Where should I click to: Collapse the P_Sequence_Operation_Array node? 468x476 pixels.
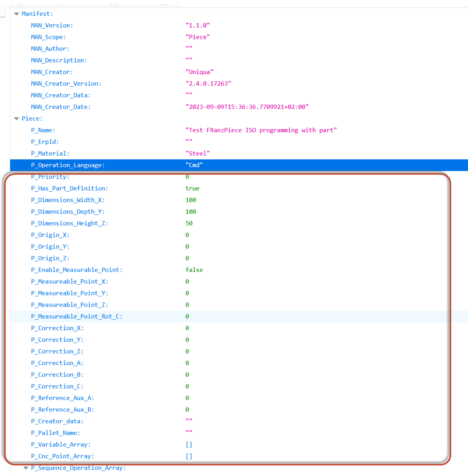(x=26, y=468)
